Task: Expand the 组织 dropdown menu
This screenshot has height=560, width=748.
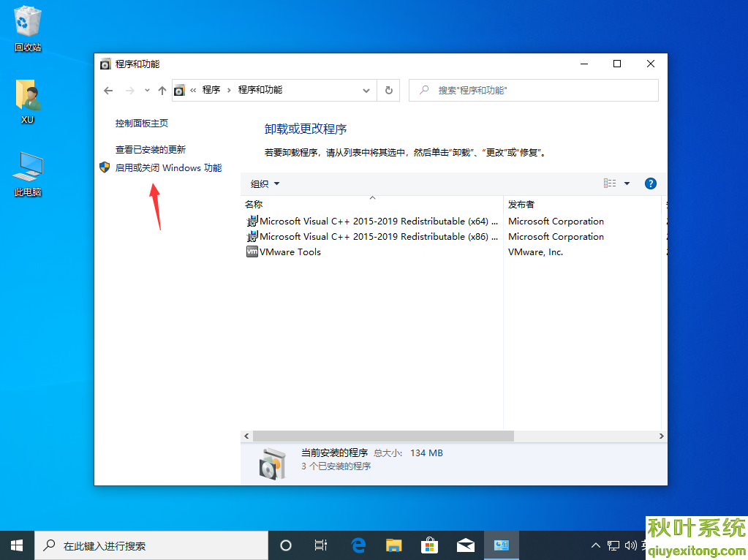Action: click(x=265, y=183)
